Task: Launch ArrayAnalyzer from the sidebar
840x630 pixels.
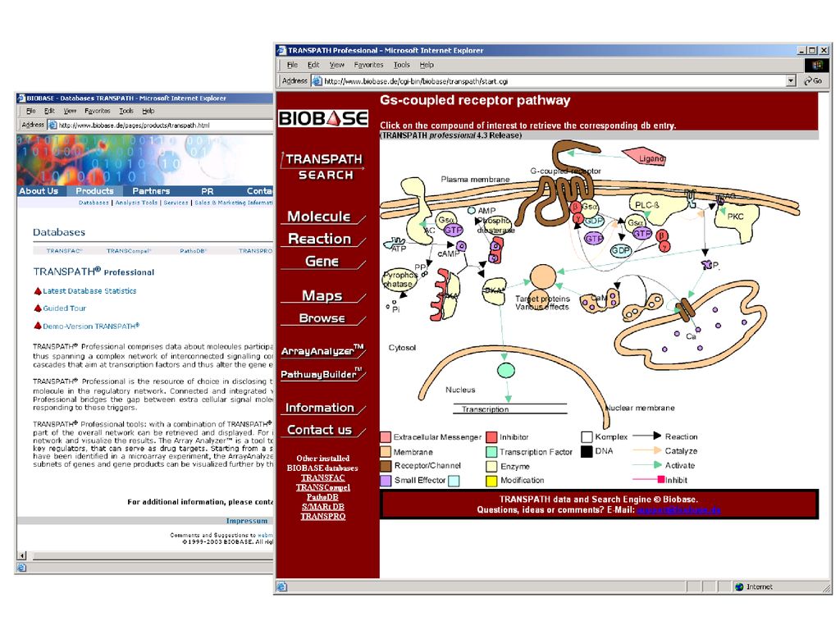Action: pos(322,351)
